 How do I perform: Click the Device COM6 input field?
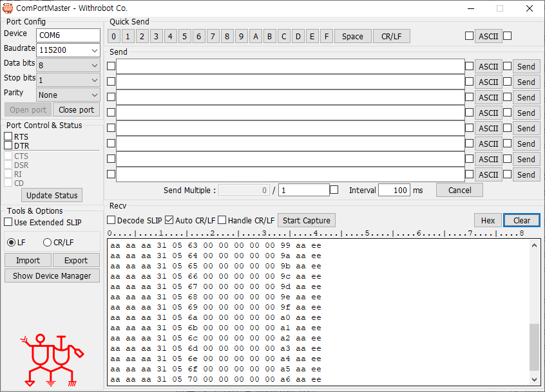click(68, 35)
